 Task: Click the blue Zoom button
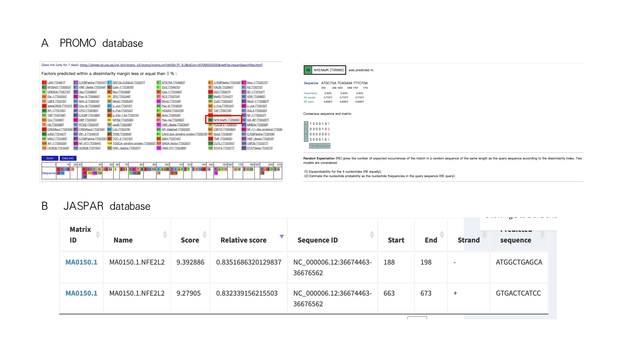coord(50,158)
